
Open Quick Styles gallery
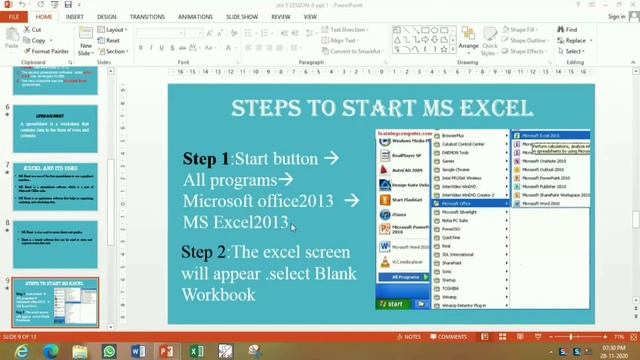pos(489,41)
